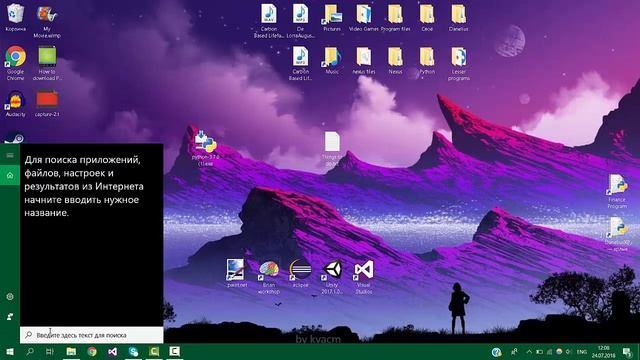Launch Eclipse from the desktop shortcut
The width and height of the screenshot is (640, 360).
(x=300, y=273)
